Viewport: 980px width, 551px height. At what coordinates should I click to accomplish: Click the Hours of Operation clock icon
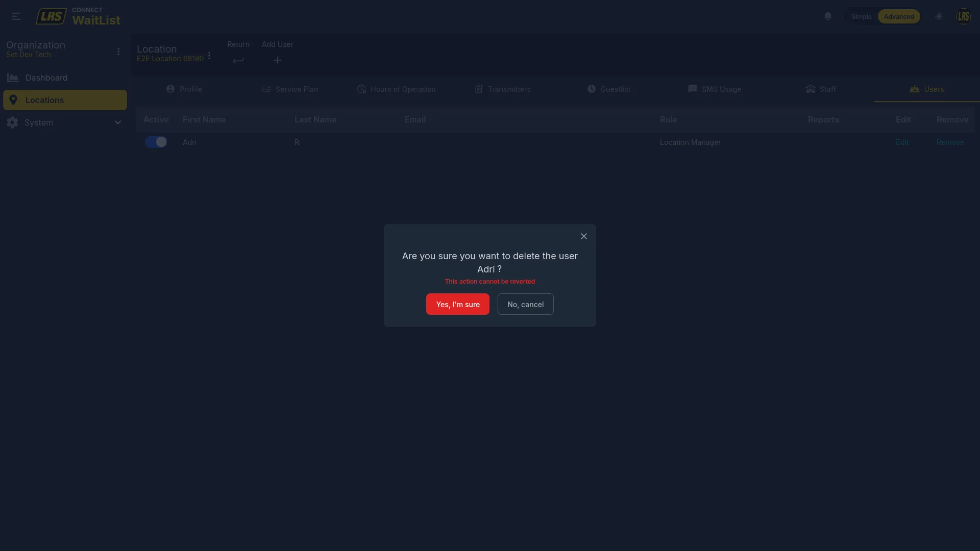(x=361, y=89)
